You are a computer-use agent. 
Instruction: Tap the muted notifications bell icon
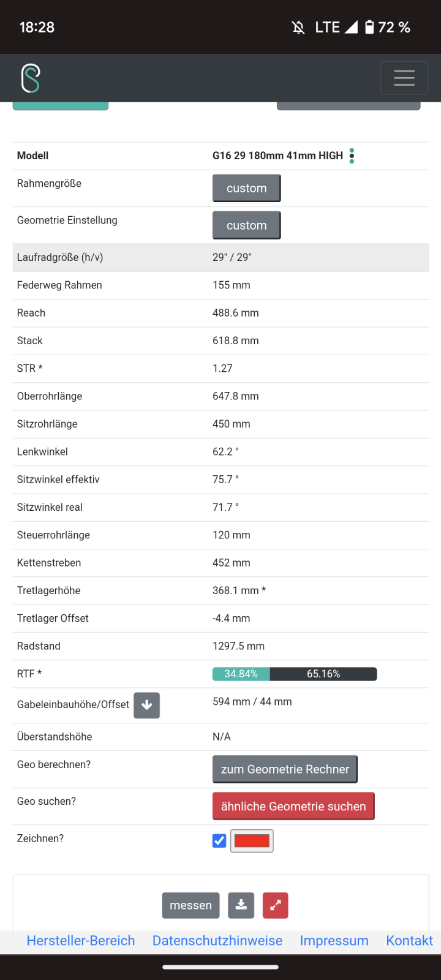pos(298,27)
